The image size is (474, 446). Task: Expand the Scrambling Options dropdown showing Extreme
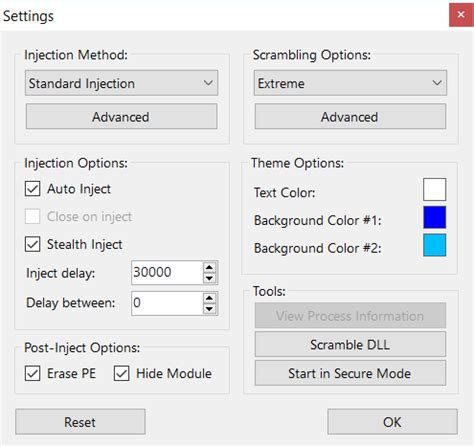pyautogui.click(x=350, y=83)
